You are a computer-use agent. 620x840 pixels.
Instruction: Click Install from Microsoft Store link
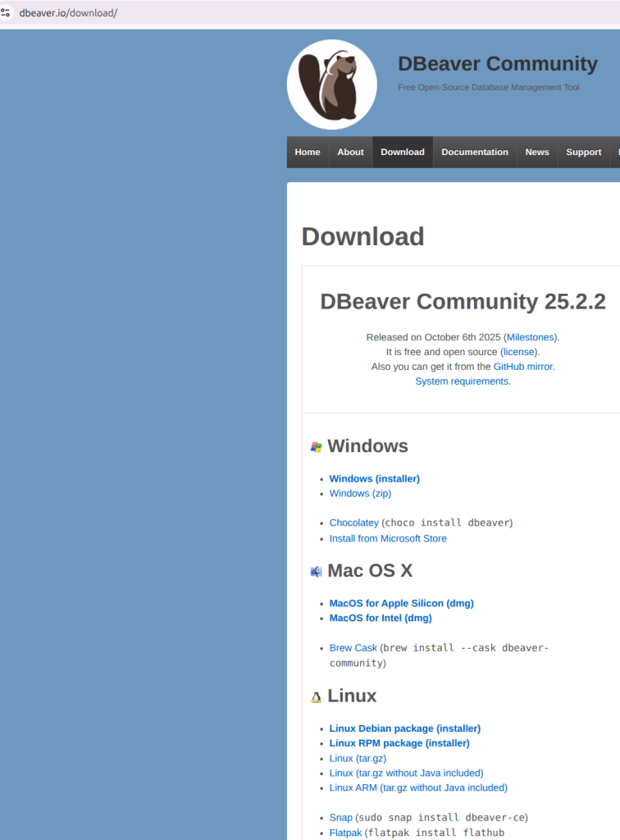point(388,538)
